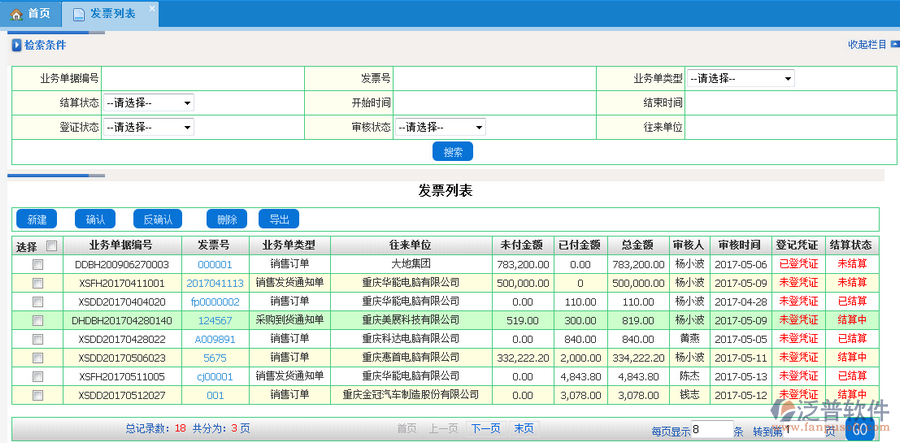Open the 业务单类型 dropdown
The image size is (900, 443).
tap(740, 78)
